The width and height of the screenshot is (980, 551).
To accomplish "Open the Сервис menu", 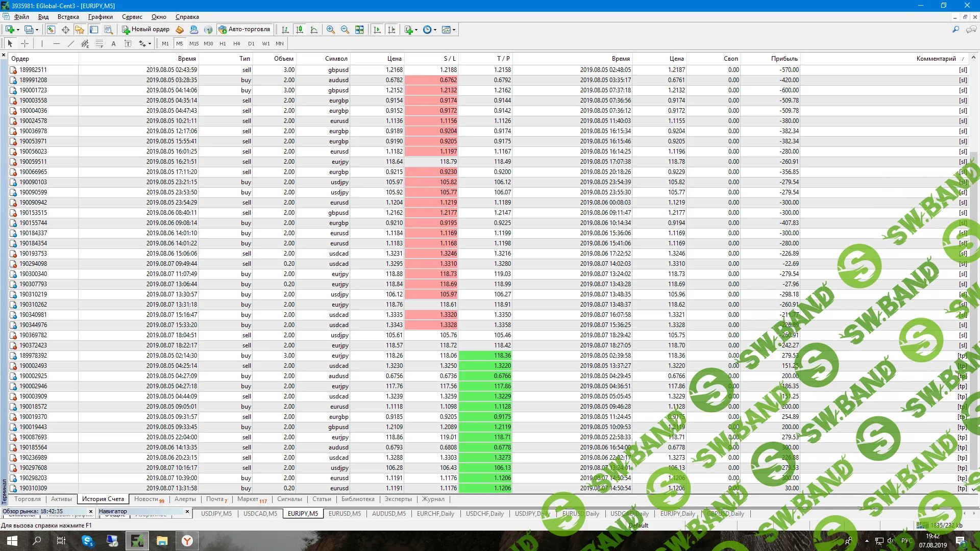I will (132, 17).
